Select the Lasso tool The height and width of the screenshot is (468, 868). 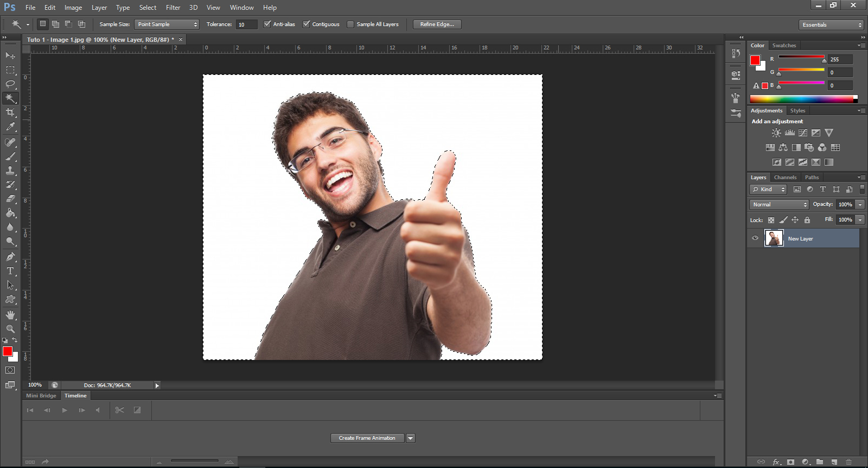[x=10, y=84]
